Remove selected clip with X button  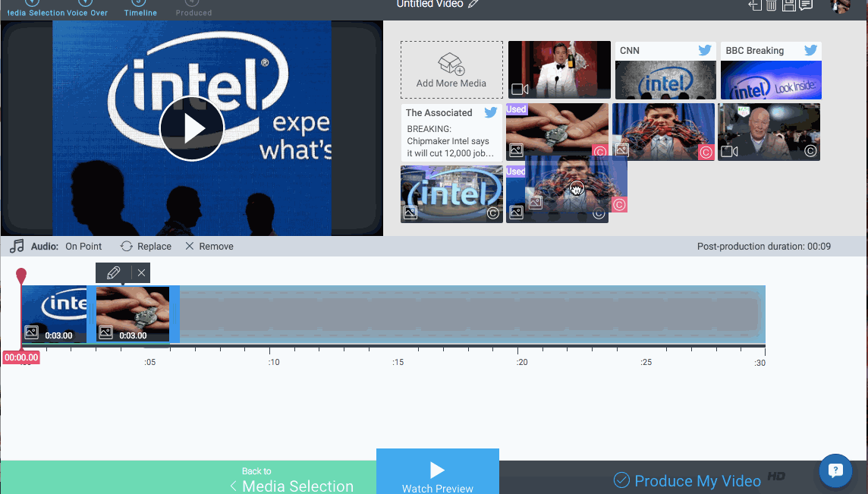141,272
